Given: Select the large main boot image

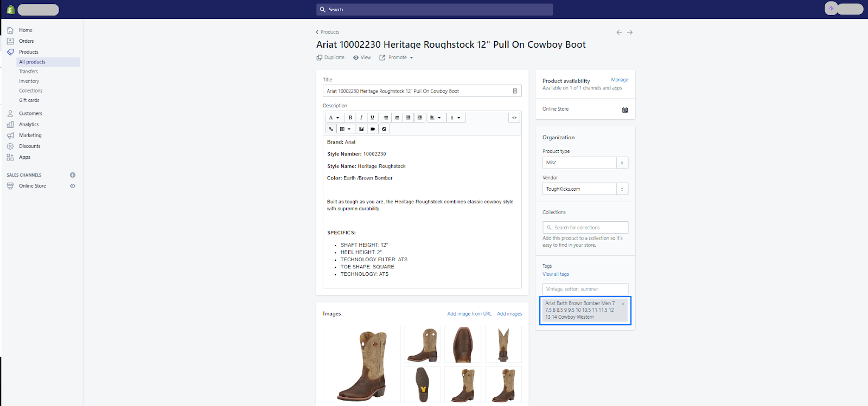Looking at the screenshot, I should pyautogui.click(x=362, y=364).
